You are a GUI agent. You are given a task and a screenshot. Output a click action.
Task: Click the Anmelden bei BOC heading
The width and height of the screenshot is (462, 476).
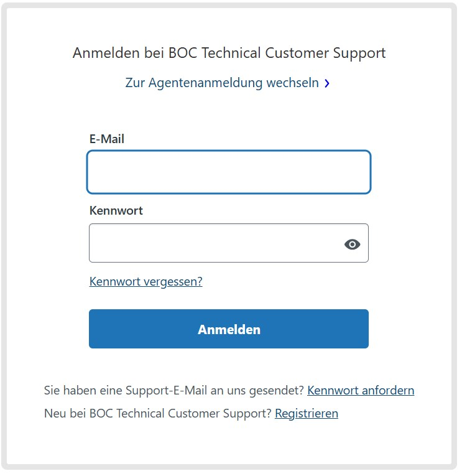click(229, 53)
